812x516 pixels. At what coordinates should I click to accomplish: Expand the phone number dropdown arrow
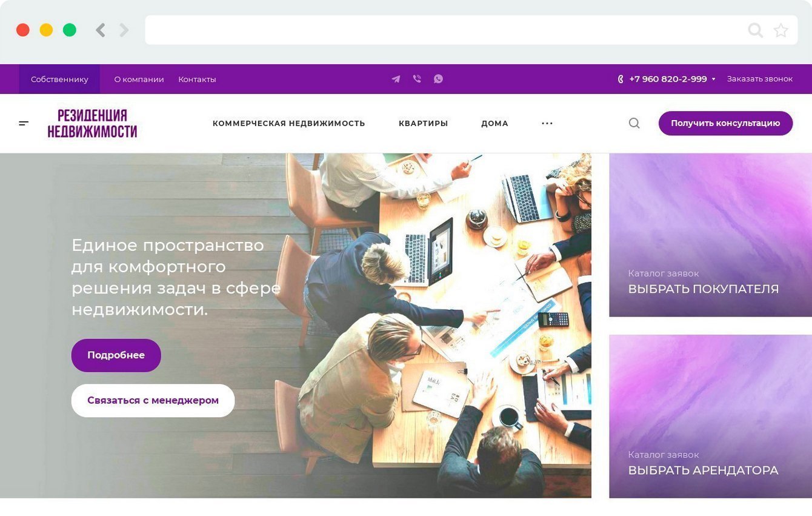713,79
